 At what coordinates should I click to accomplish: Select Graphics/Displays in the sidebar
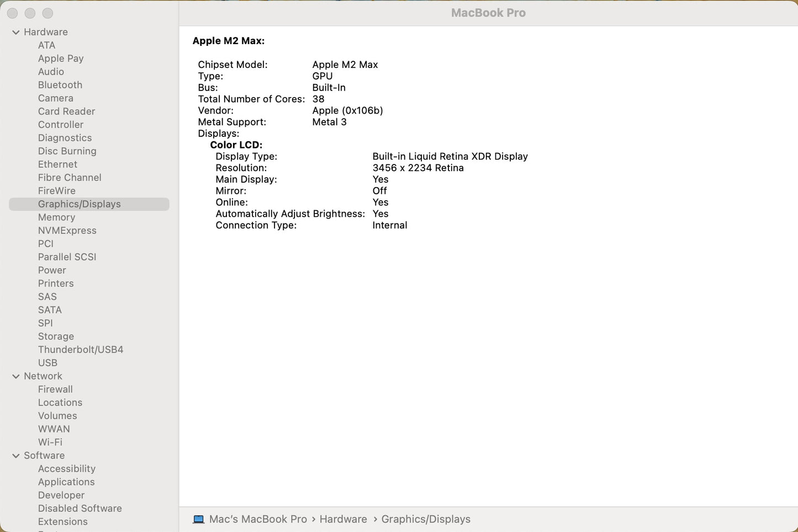coord(79,204)
